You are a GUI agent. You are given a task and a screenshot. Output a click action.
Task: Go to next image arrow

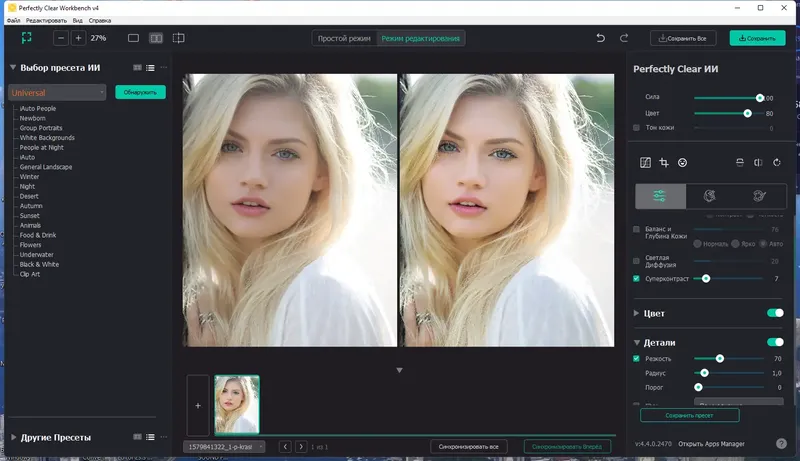pos(301,447)
